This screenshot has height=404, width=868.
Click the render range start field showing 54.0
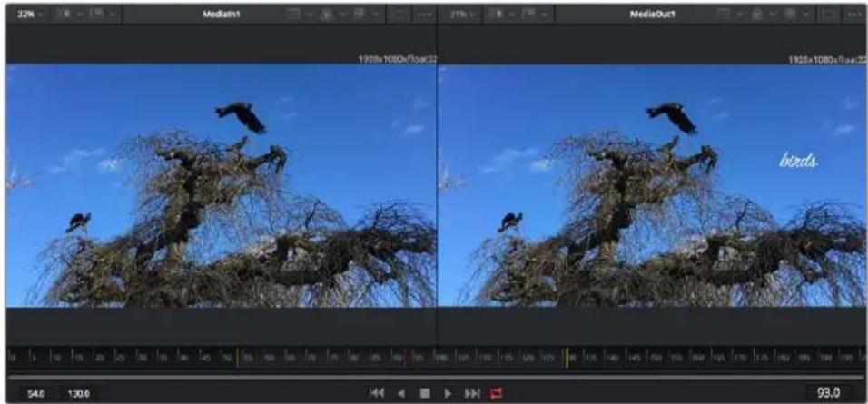tap(37, 394)
